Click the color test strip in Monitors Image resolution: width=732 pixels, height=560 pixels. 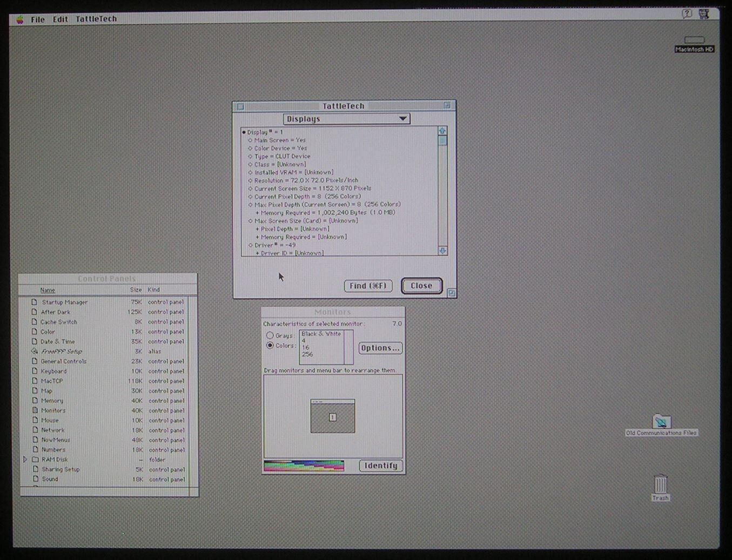pos(304,465)
